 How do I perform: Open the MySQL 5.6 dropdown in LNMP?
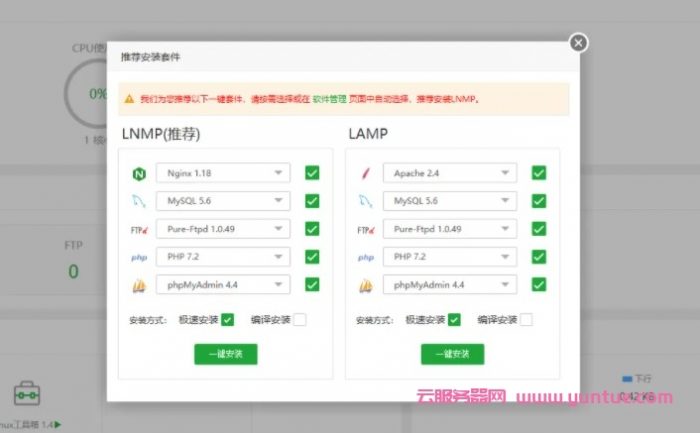(223, 201)
